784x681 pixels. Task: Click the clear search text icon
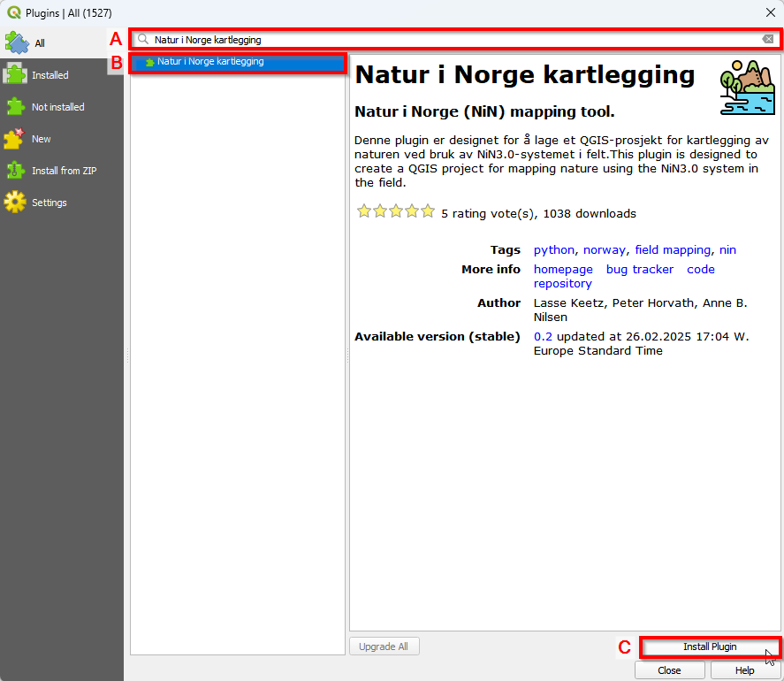[768, 39]
